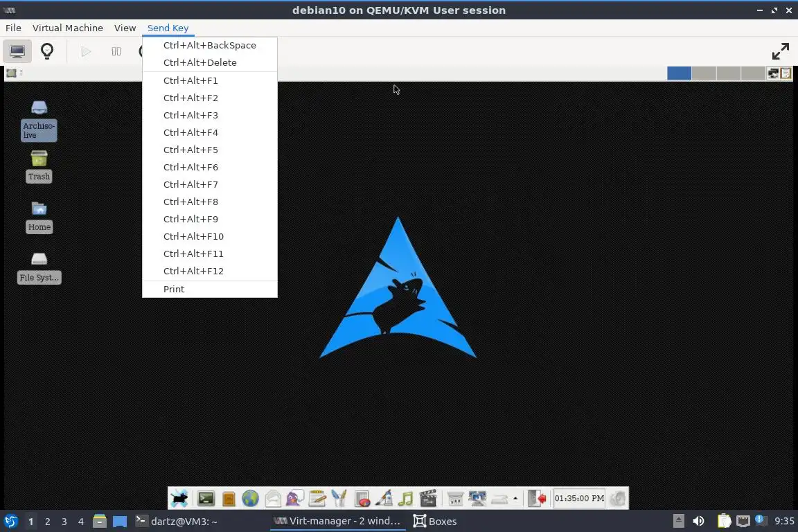
Task: Switch to host workspace 2
Action: tap(47, 522)
